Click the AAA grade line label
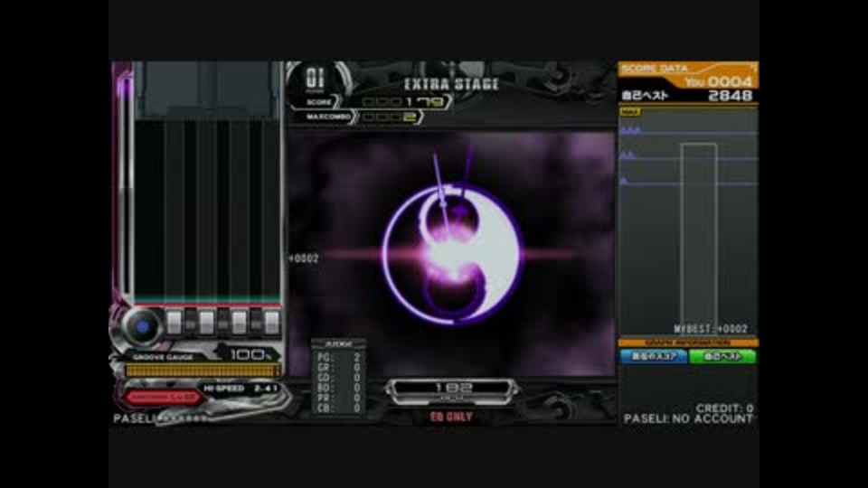This screenshot has height=488, width=868. coord(630,130)
